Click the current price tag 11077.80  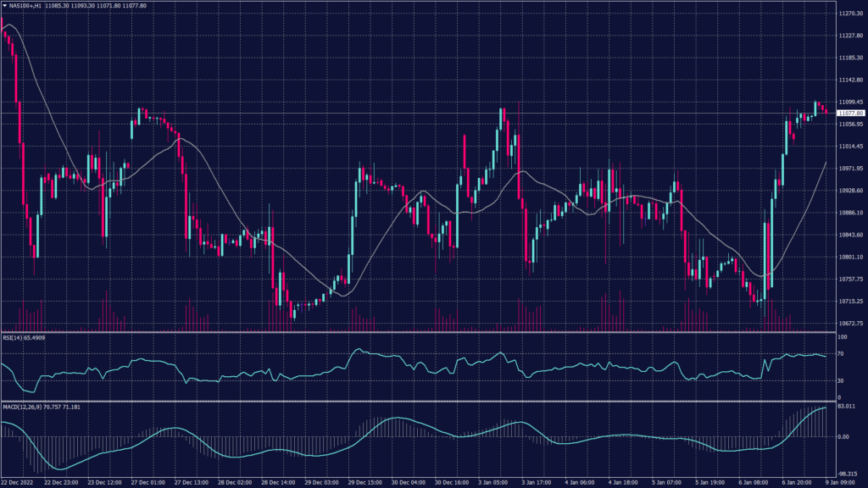click(849, 113)
